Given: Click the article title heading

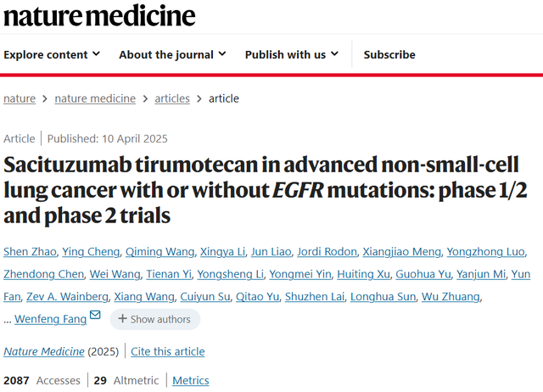Looking at the screenshot, I should point(266,190).
